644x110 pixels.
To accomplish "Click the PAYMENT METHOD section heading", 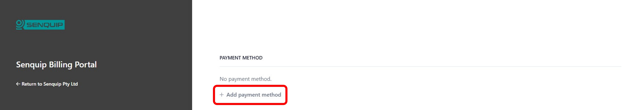I will click(x=241, y=58).
